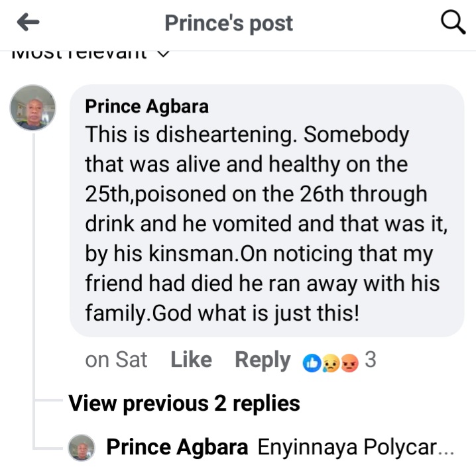This screenshot has height=475, width=476.
Task: Tap the angry face reaction emoji
Action: point(349,362)
